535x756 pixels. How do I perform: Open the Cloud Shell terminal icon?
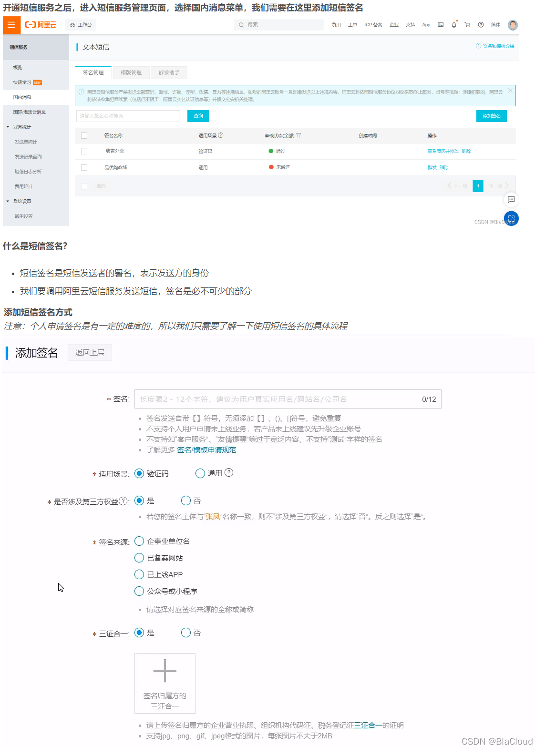(441, 25)
